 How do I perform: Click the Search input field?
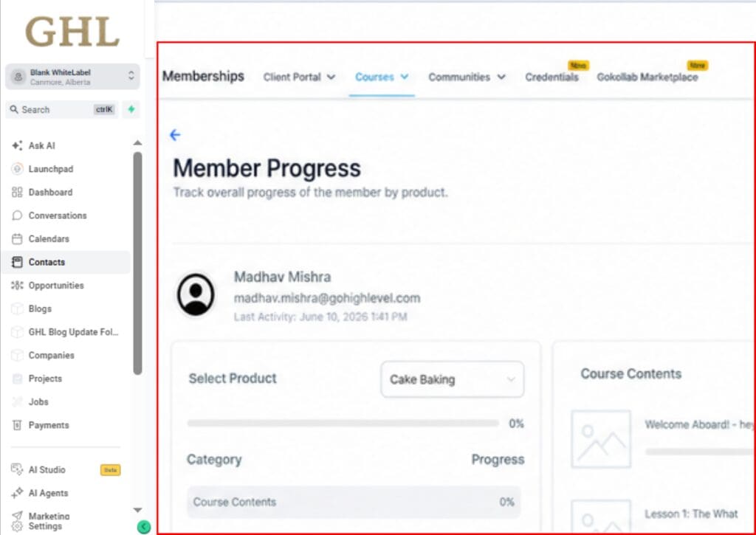click(62, 109)
